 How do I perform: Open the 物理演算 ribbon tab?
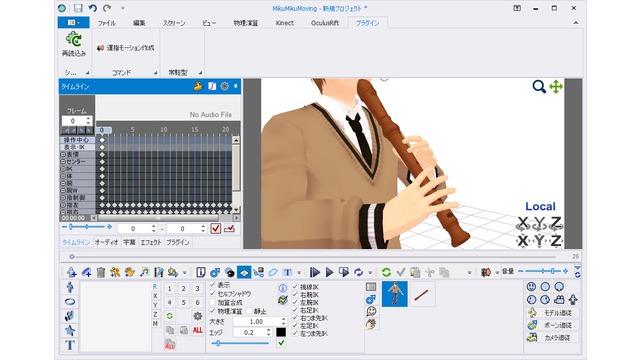tap(246, 23)
